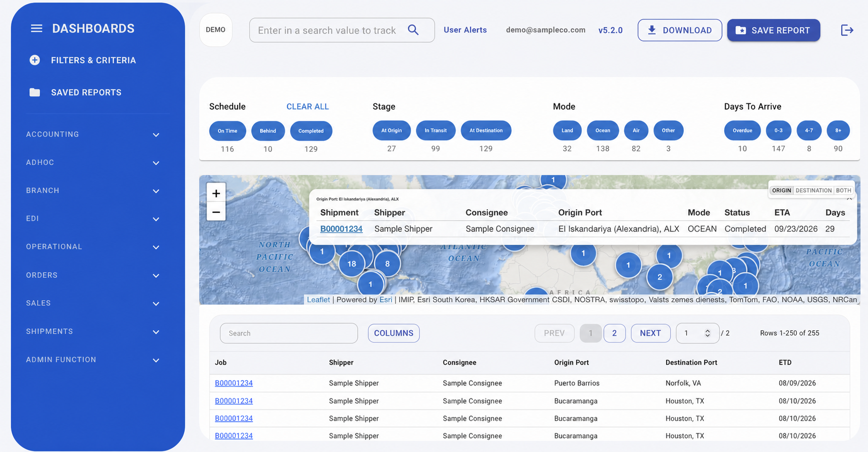
Task: Click the Save Report button
Action: point(774,30)
